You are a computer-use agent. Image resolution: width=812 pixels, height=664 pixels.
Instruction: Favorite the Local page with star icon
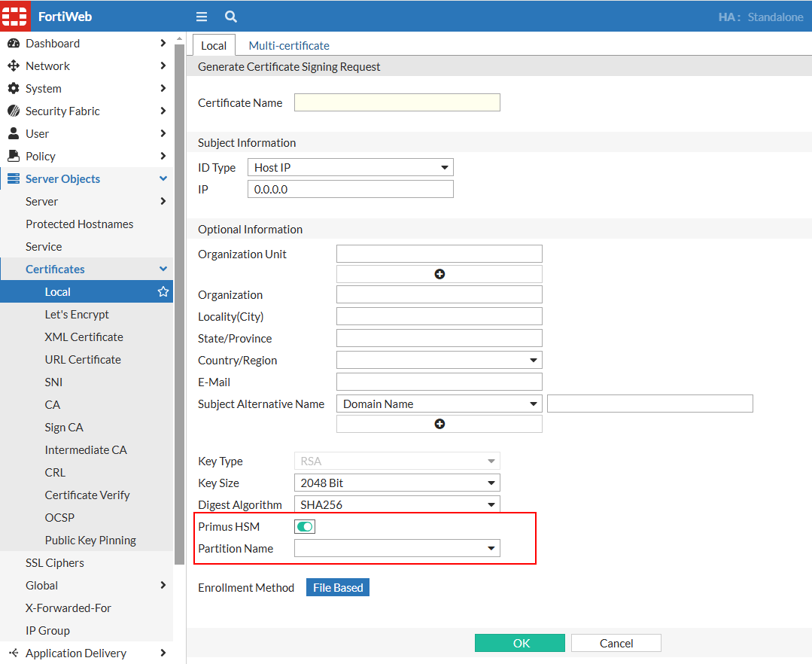[x=163, y=292]
